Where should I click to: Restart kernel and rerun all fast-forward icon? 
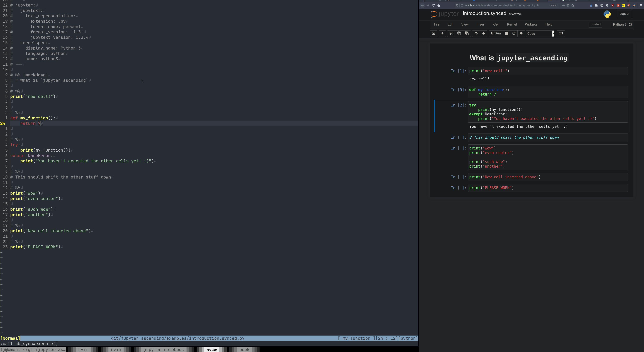pos(521,33)
